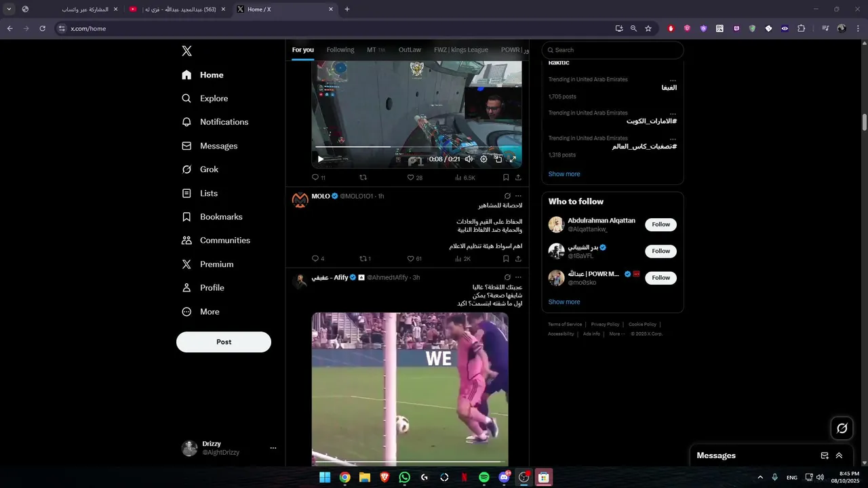Open WhatsApp from the taskbar
The height and width of the screenshot is (488, 868).
tap(405, 477)
